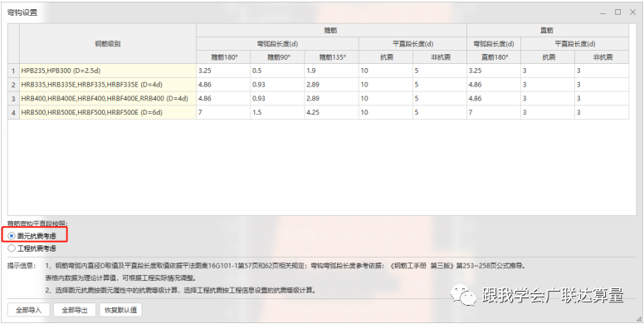Viewport: 644px width, 324px height.
Task: Click row header number 2
Action: click(13, 85)
